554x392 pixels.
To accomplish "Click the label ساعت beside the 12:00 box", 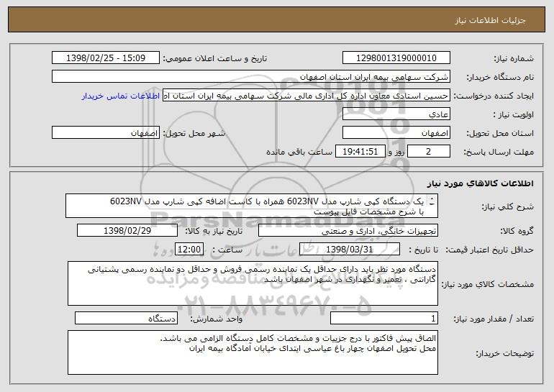I will pyautogui.click(x=227, y=250).
